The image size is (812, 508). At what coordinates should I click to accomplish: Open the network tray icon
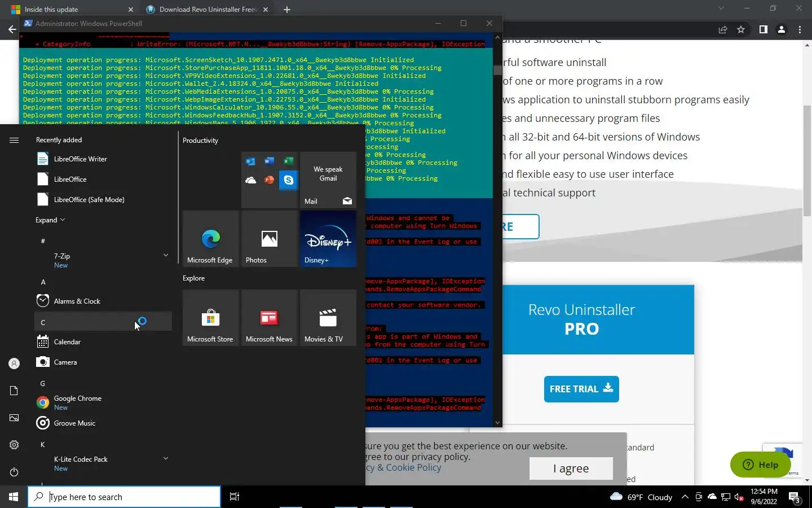tap(726, 497)
